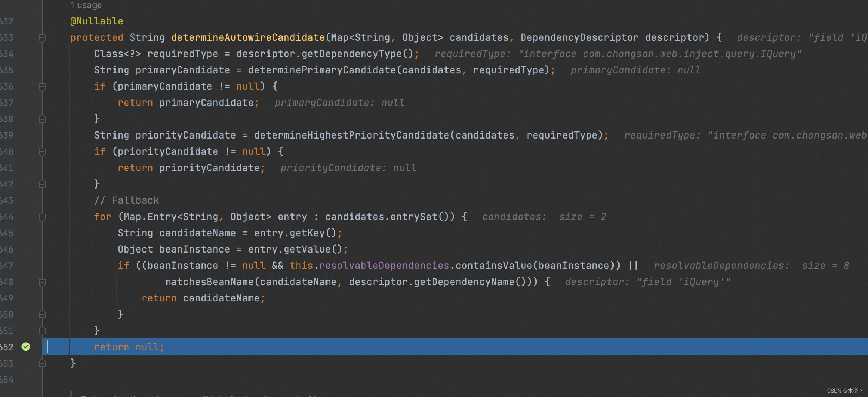Collapse the for-loop fold at line 644
This screenshot has width=868, height=397.
42,217
